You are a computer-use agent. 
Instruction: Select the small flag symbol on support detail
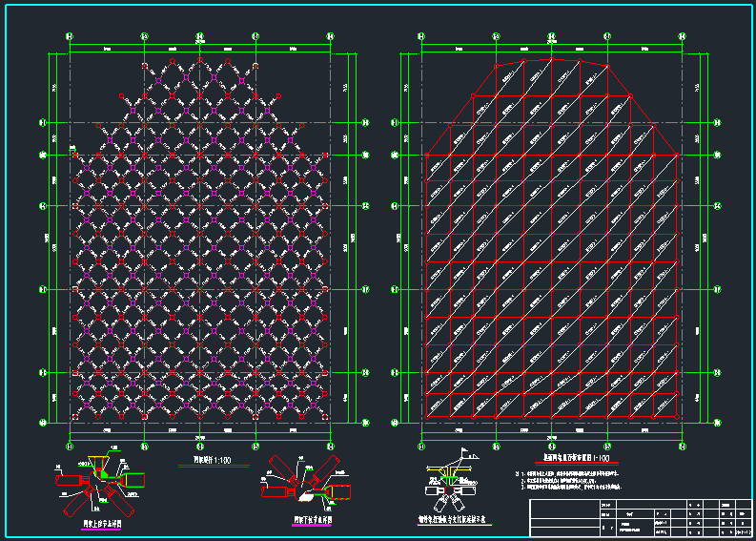coord(463,454)
